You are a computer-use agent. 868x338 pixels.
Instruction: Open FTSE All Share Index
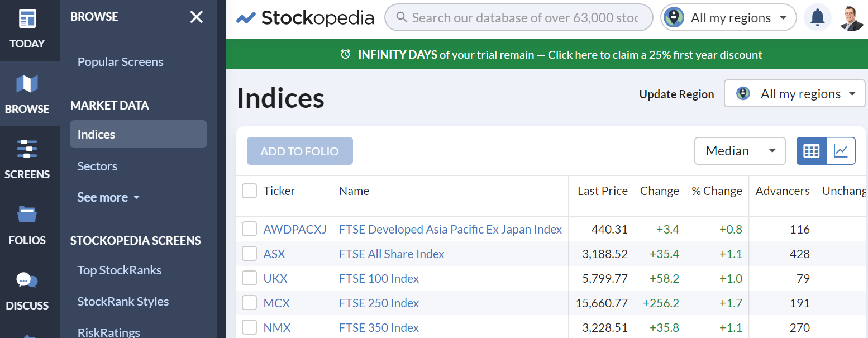click(392, 254)
